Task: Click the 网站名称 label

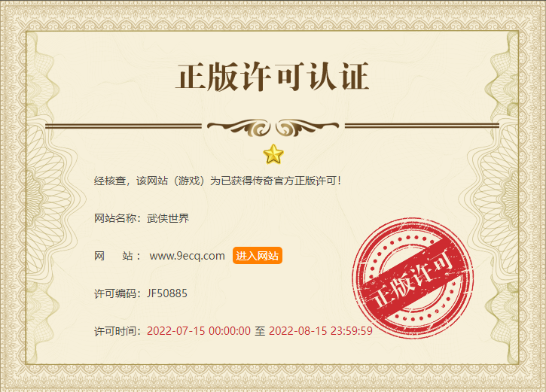Action: pos(115,218)
